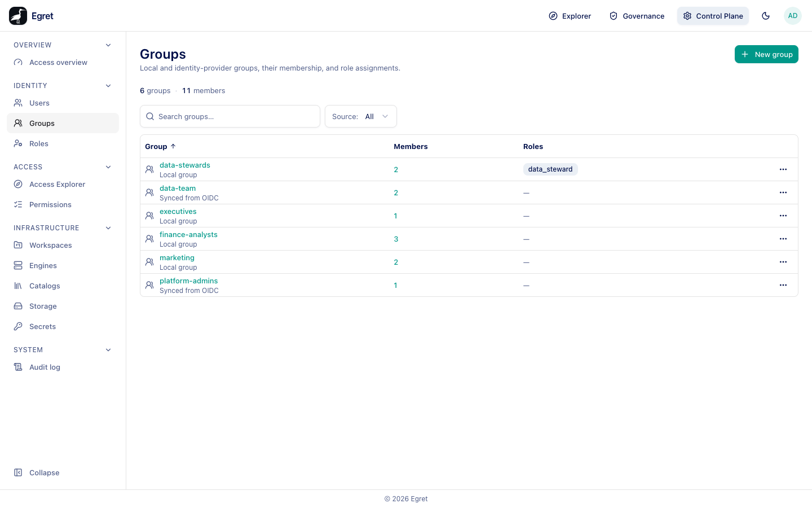
Task: Click the Search groups input field
Action: 230,116
